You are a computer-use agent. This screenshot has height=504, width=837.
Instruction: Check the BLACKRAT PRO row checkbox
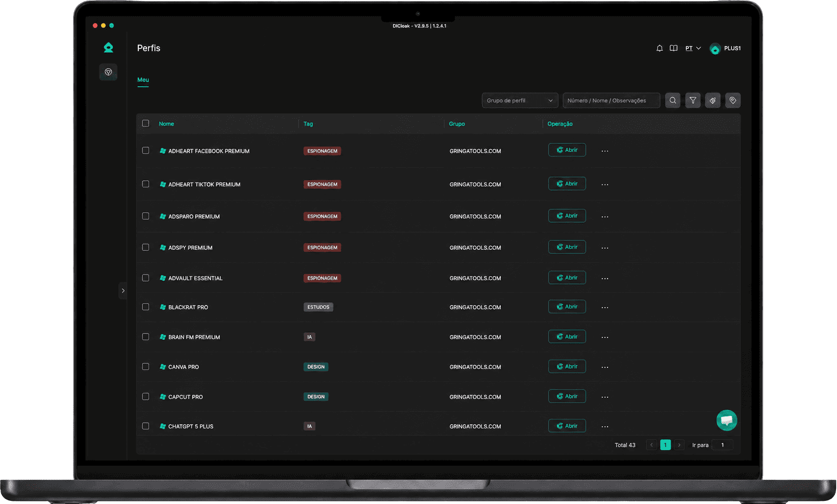tap(146, 307)
